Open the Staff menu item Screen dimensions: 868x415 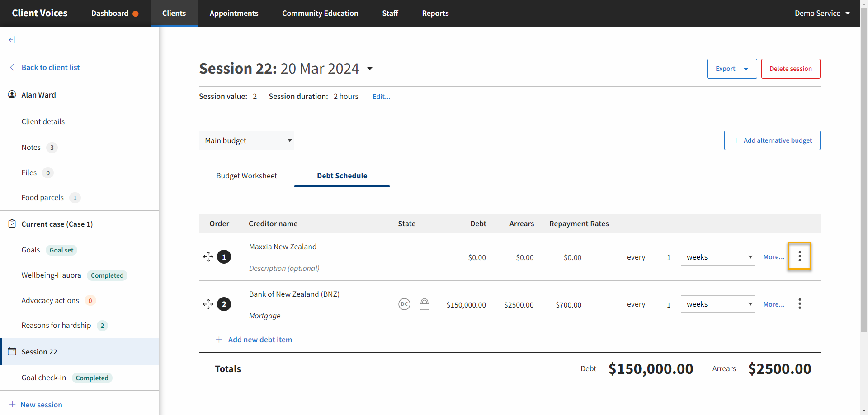[390, 13]
